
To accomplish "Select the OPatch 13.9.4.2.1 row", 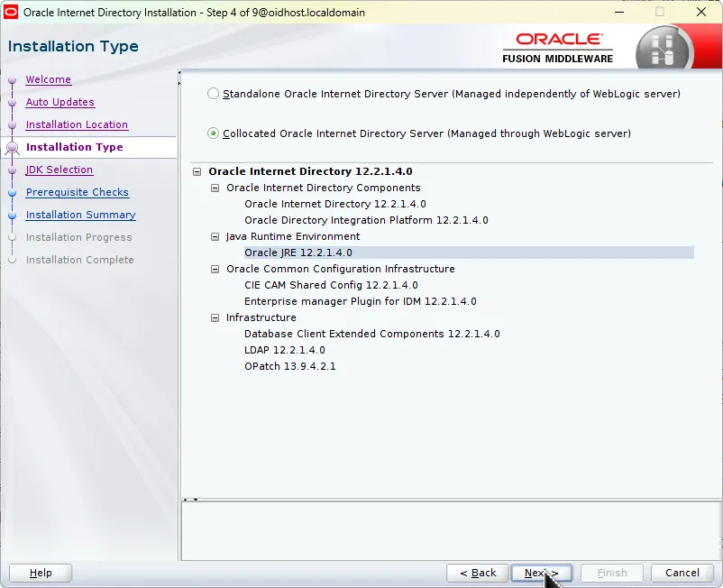I will [x=290, y=367].
